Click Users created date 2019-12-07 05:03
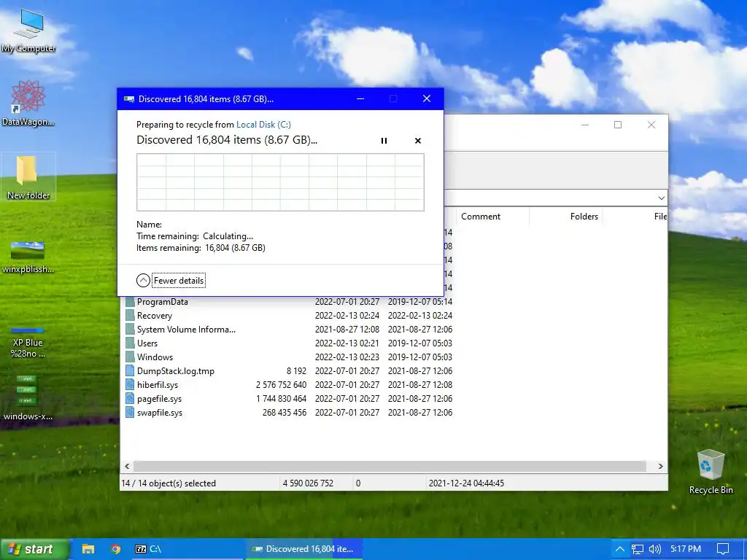This screenshot has height=560, width=747. coord(419,343)
